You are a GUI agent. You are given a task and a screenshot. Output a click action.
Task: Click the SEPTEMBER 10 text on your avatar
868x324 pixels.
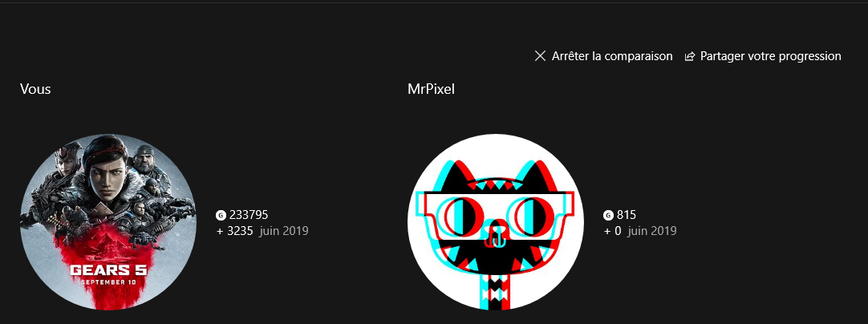pyautogui.click(x=108, y=282)
